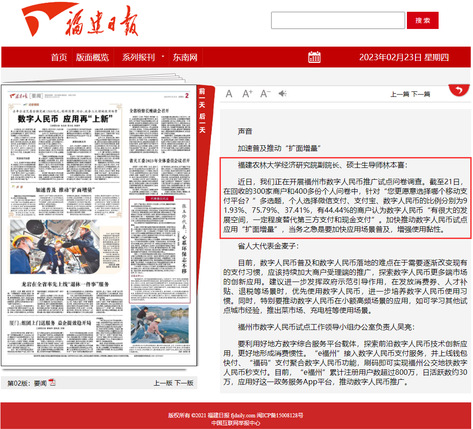The width and height of the screenshot is (473, 429).
Task: Play article audio with the speaker icon
Action: (283, 93)
